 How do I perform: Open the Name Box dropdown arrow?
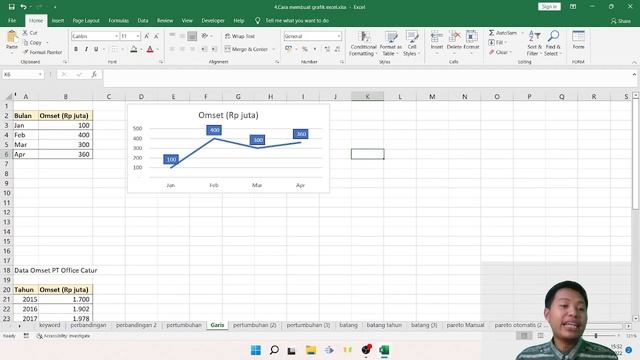tap(40, 75)
